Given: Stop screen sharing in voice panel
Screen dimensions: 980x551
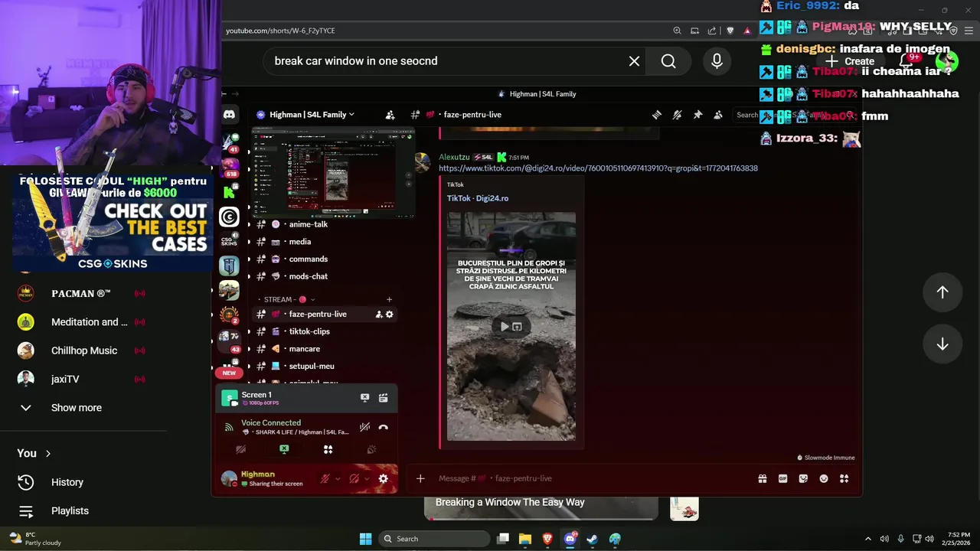Looking at the screenshot, I should pyautogui.click(x=284, y=449).
